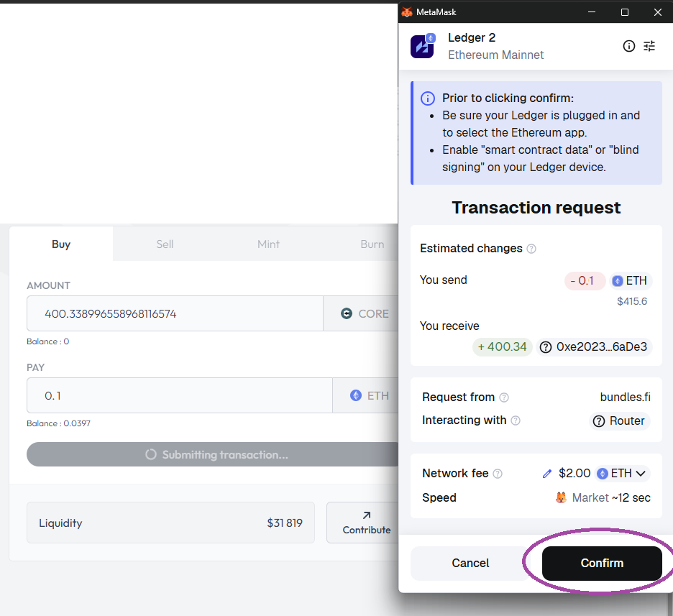Screen dimensions: 673x616
Task: Open the account info circle icon
Action: [x=629, y=46]
